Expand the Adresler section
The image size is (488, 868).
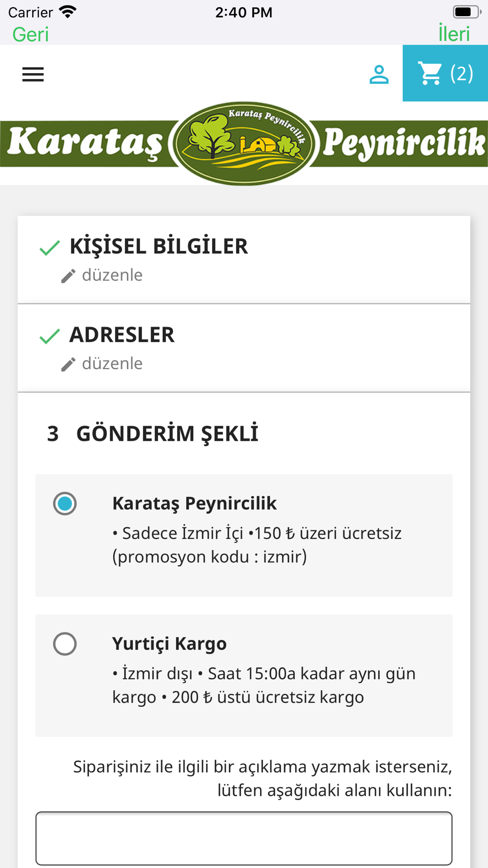point(122,335)
